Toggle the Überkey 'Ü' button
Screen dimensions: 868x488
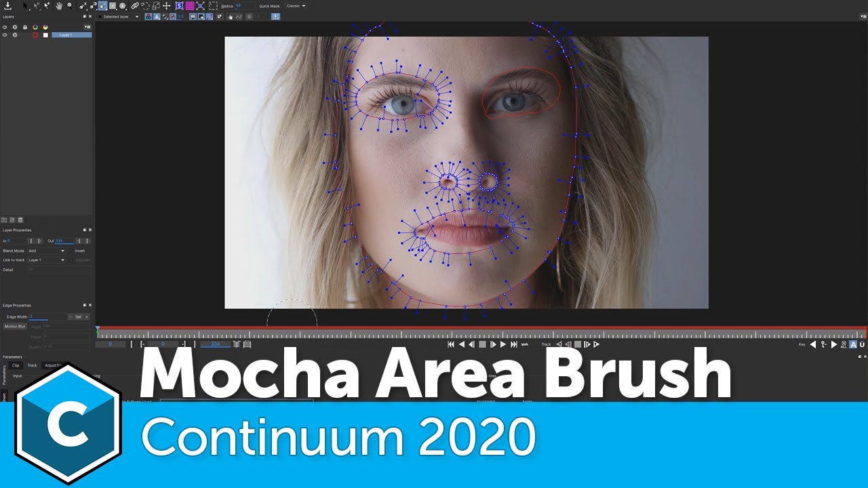click(862, 344)
